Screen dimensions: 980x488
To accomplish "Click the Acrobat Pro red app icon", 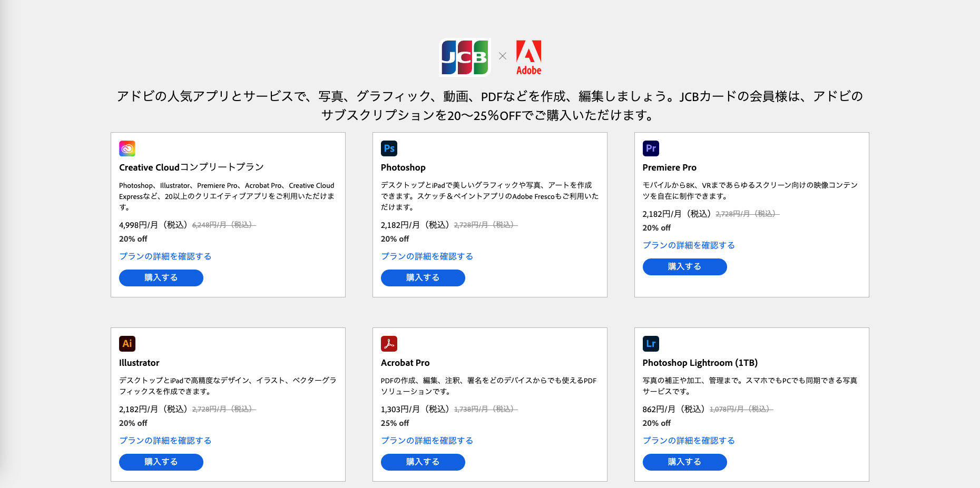I will point(389,344).
